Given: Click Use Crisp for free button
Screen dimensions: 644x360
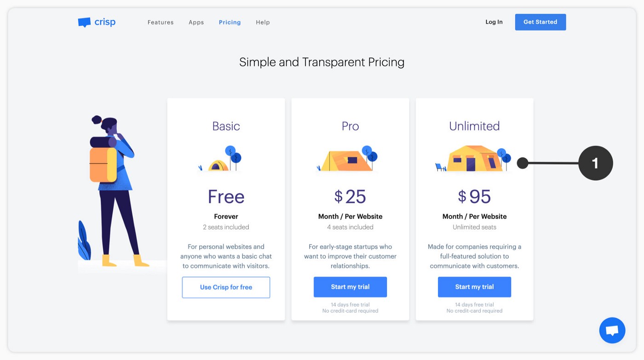Looking at the screenshot, I should tap(226, 287).
